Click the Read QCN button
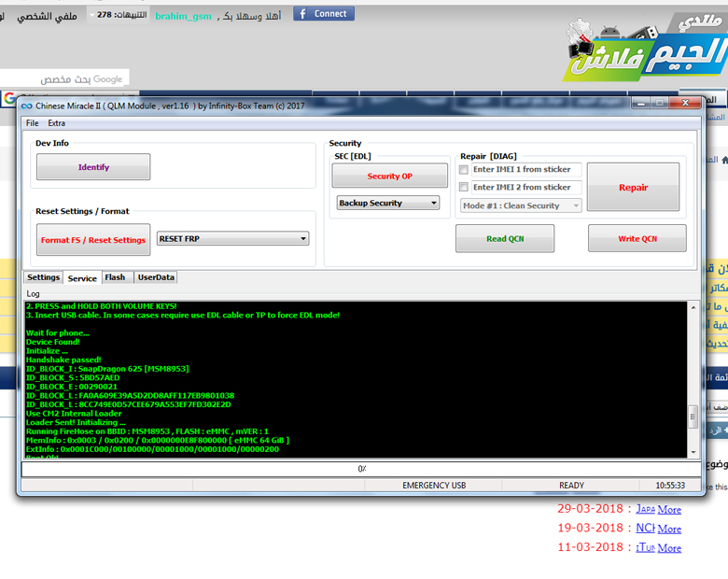728x579 pixels. pos(505,238)
